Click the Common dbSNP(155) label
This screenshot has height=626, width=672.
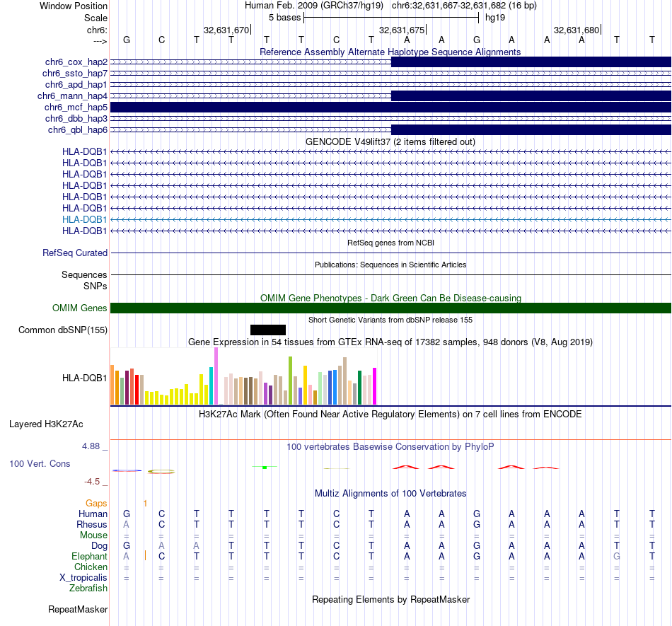pyautogui.click(x=63, y=330)
